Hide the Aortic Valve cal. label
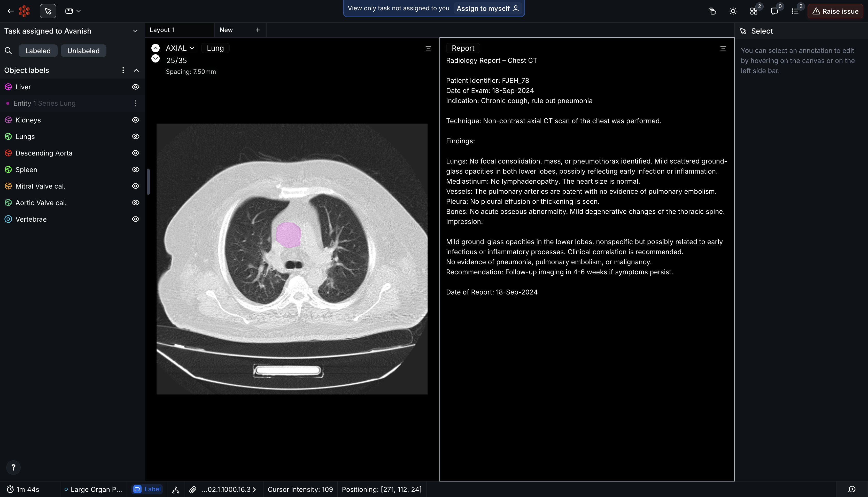 (x=136, y=203)
